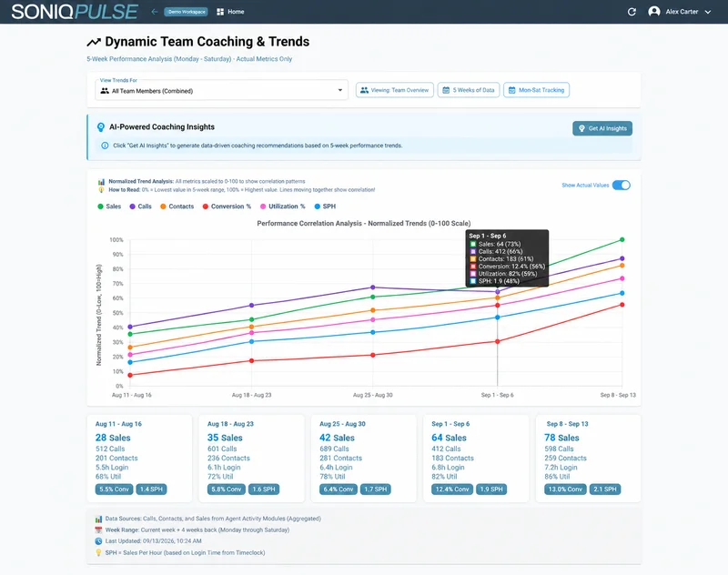Open the Demo Workspace badge

(x=187, y=12)
